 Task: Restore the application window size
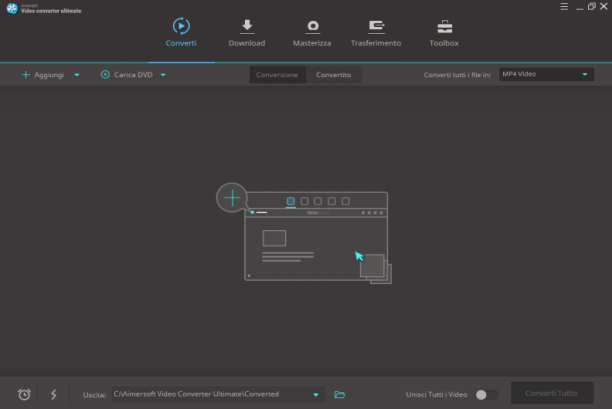coord(592,6)
